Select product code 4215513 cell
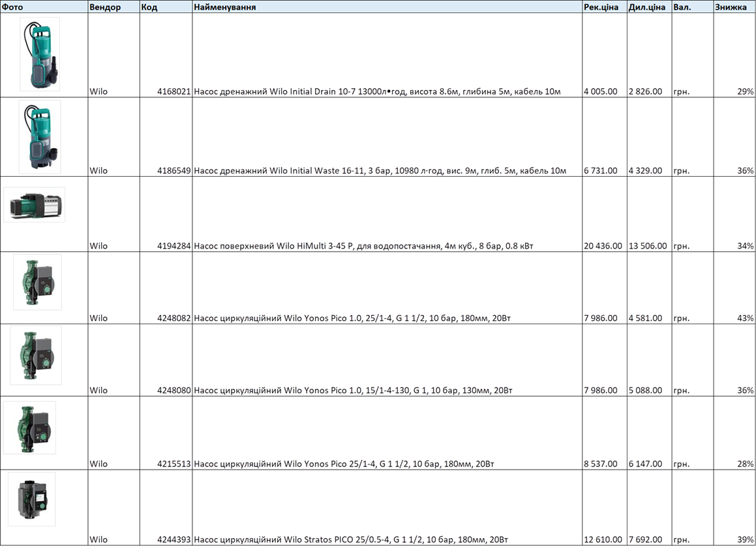Screen dimensions: 756x546 pos(174,464)
